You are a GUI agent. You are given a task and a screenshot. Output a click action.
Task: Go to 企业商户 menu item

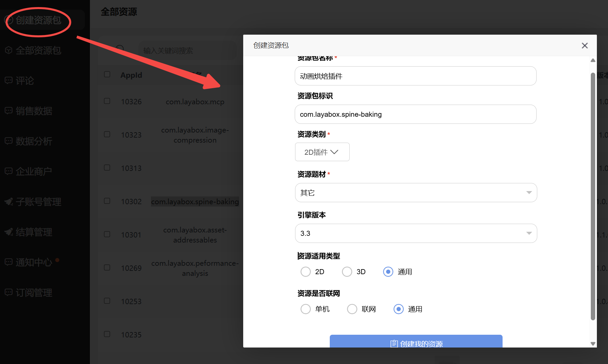click(34, 172)
